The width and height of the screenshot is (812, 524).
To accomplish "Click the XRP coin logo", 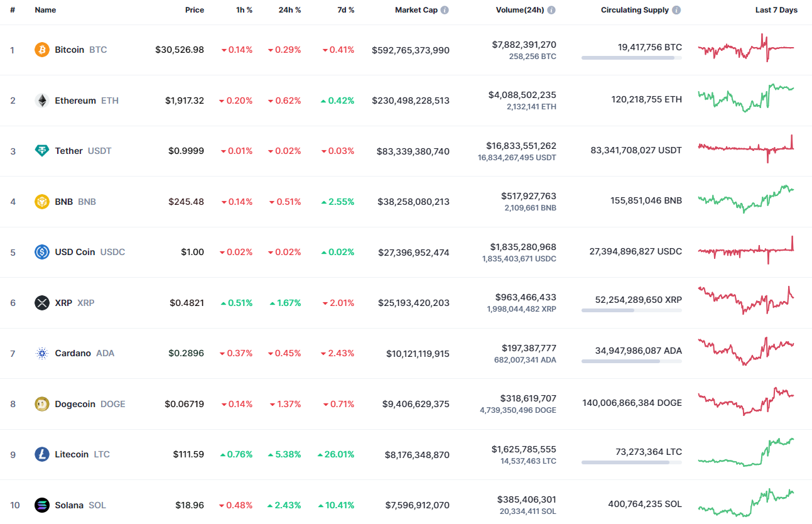I will [x=41, y=303].
